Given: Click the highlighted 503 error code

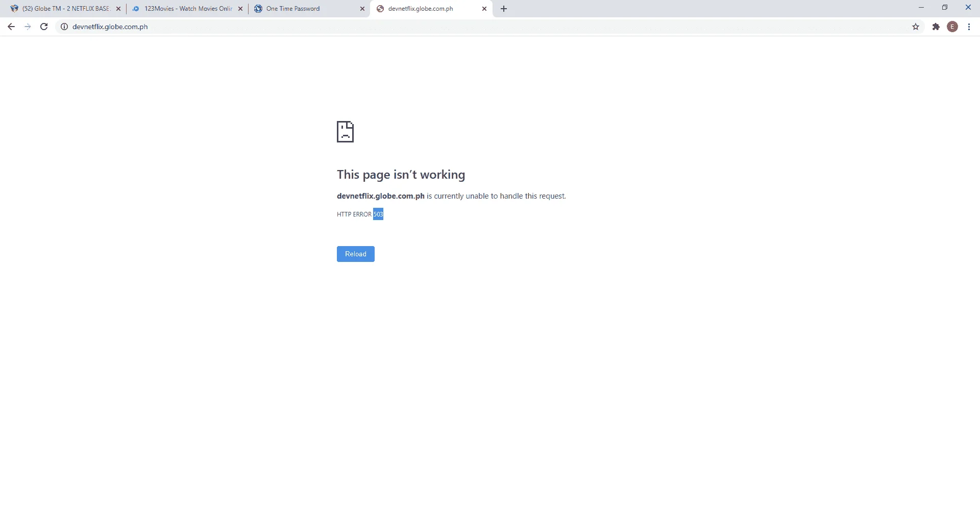Looking at the screenshot, I should (x=378, y=214).
